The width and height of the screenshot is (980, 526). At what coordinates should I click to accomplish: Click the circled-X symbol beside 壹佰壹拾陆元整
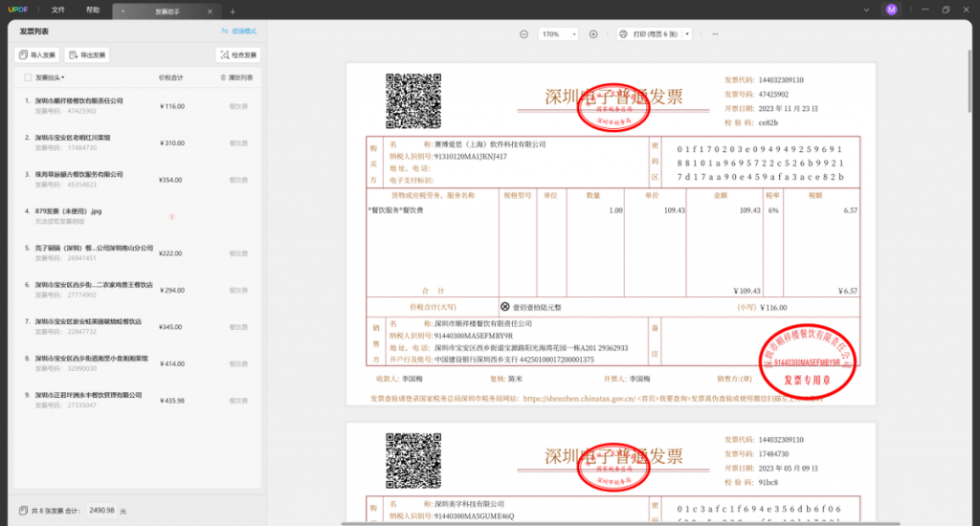(505, 307)
